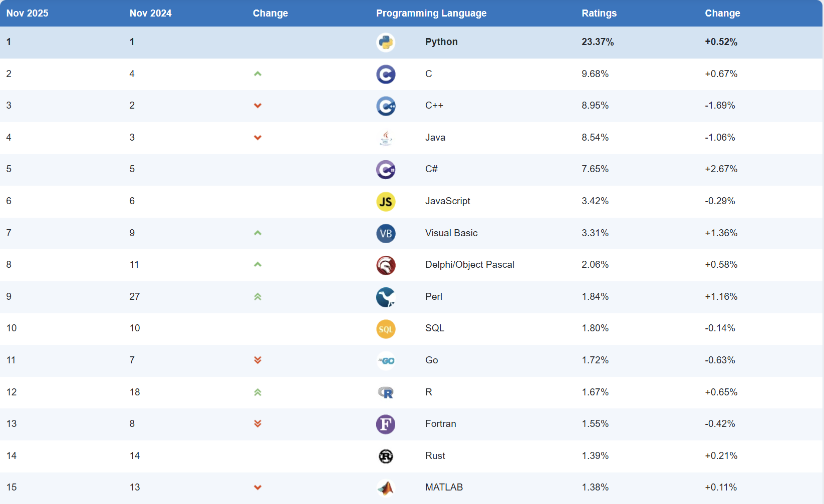Click the JavaScript JS yellow icon
Image resolution: width=824 pixels, height=504 pixels.
pyautogui.click(x=386, y=202)
